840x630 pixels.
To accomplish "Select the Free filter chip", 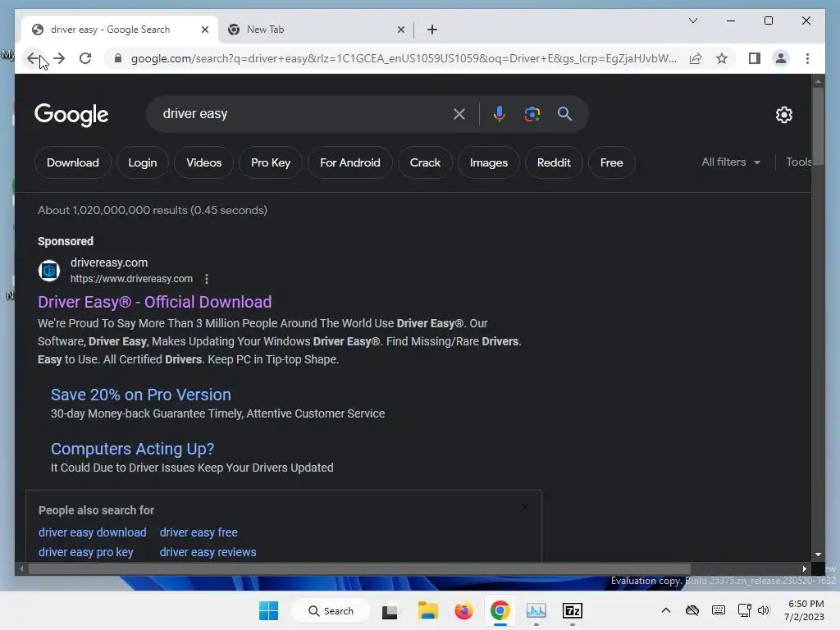I will pos(611,162).
